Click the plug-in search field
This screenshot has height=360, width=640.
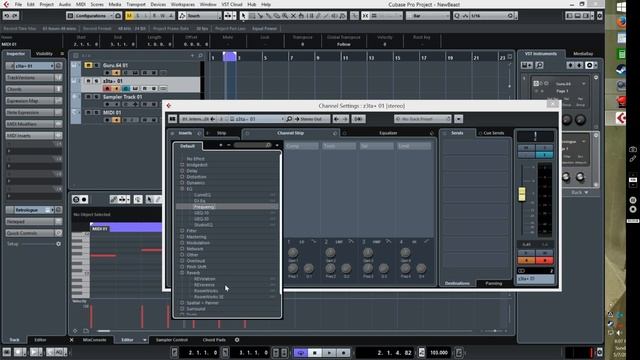pos(253,145)
